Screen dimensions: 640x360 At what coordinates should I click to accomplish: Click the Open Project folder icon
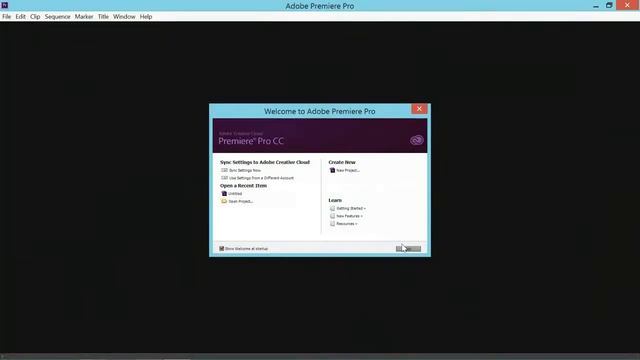[224, 201]
